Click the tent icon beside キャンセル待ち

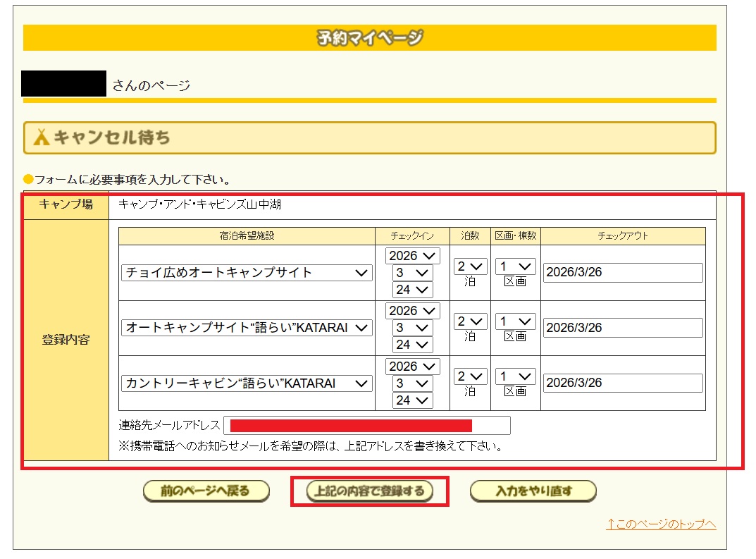click(42, 137)
